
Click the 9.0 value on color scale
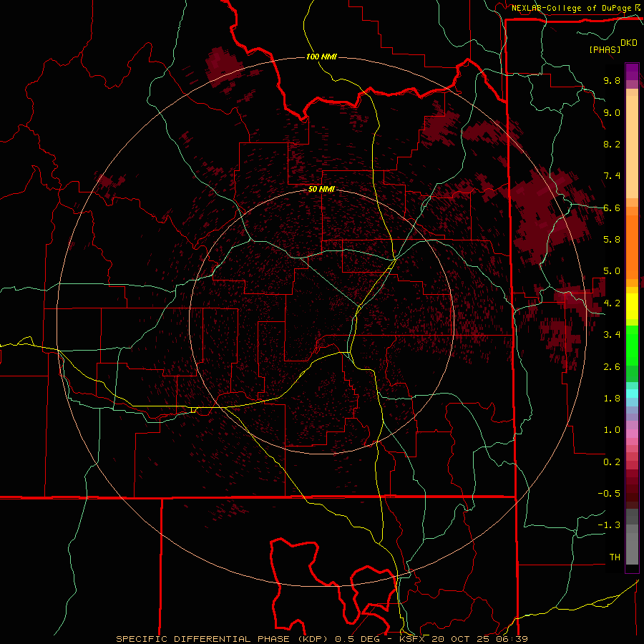(612, 112)
